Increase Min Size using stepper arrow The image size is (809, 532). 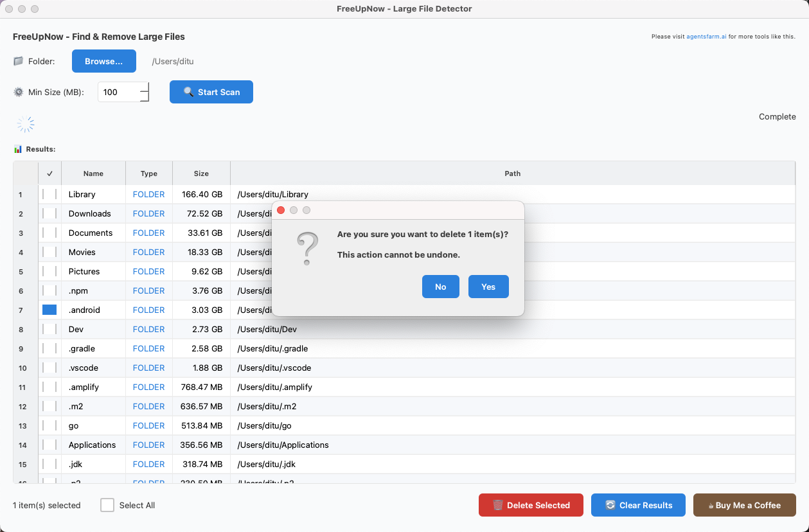tap(144, 87)
